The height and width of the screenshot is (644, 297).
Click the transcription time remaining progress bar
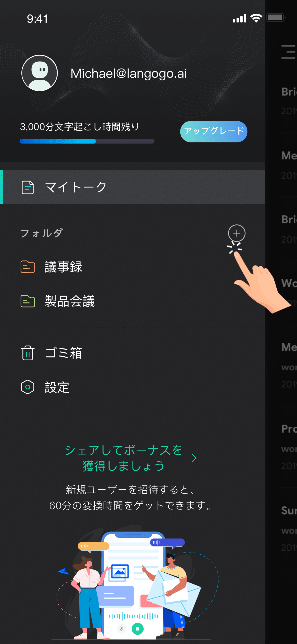click(87, 141)
